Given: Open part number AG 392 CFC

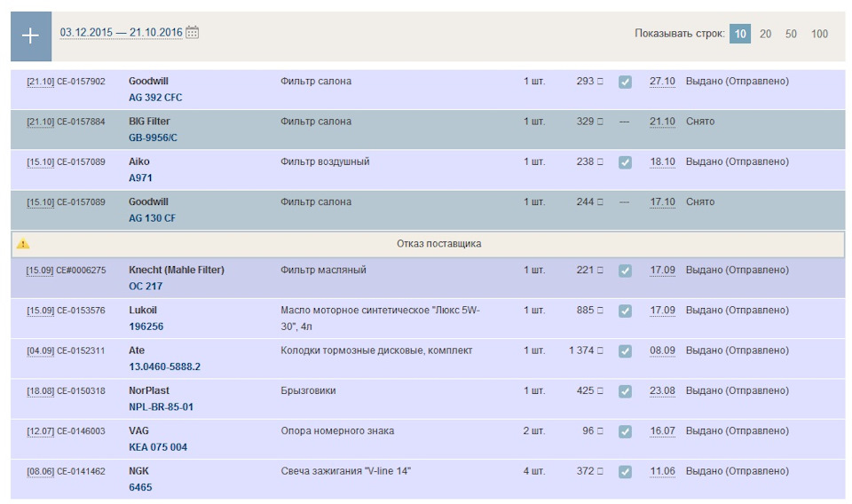Looking at the screenshot, I should point(155,98).
